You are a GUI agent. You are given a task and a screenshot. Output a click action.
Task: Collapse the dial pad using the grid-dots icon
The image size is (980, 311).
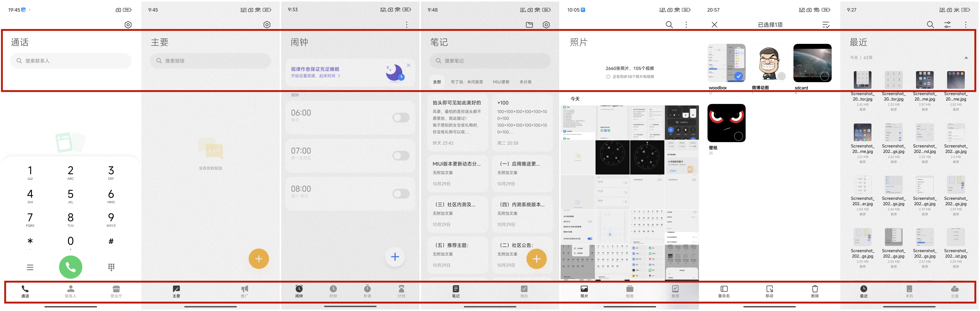point(111,267)
